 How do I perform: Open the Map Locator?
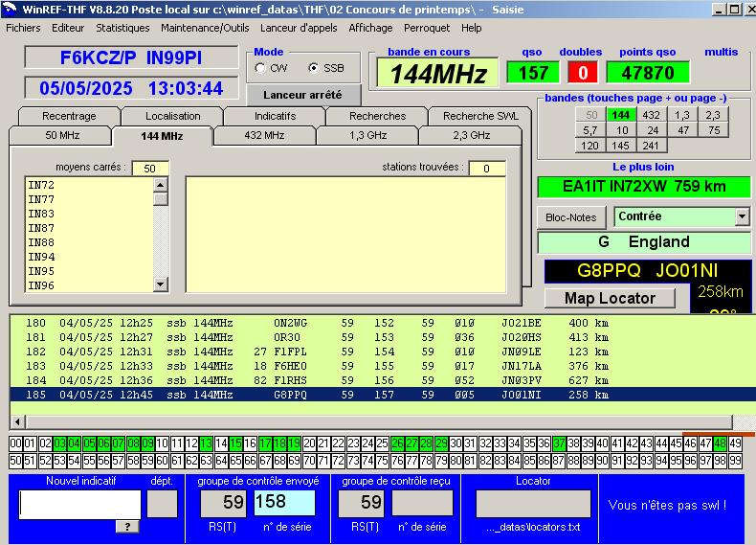pos(610,298)
